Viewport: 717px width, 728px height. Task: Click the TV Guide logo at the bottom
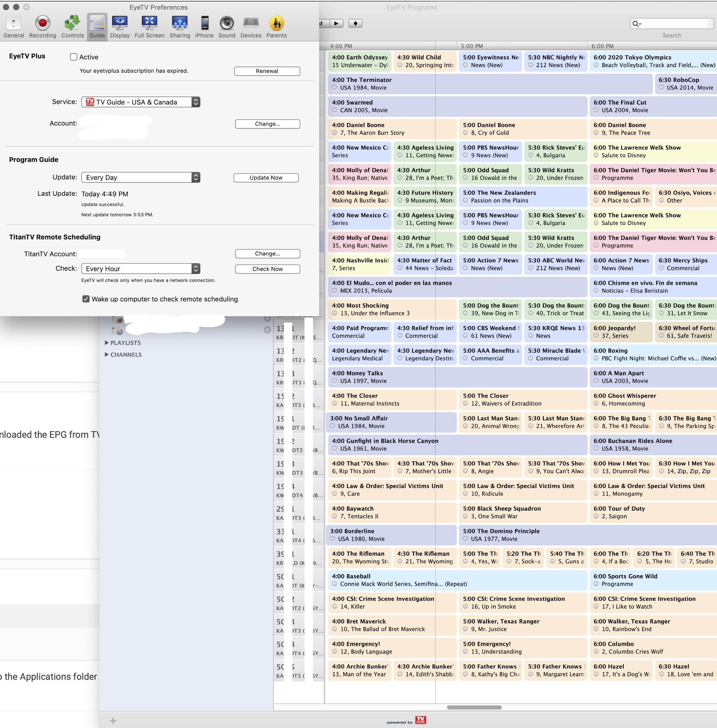[x=421, y=720]
